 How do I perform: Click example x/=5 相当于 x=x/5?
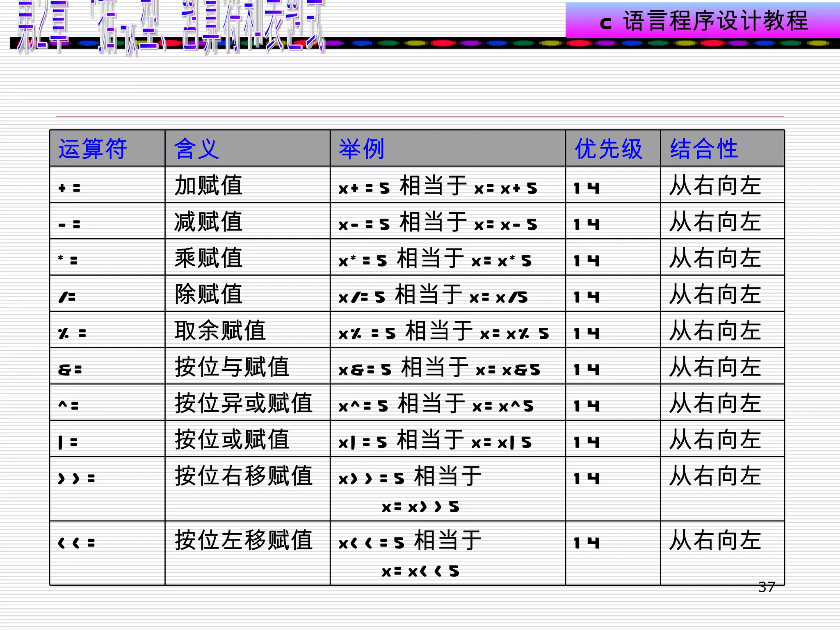click(448, 293)
